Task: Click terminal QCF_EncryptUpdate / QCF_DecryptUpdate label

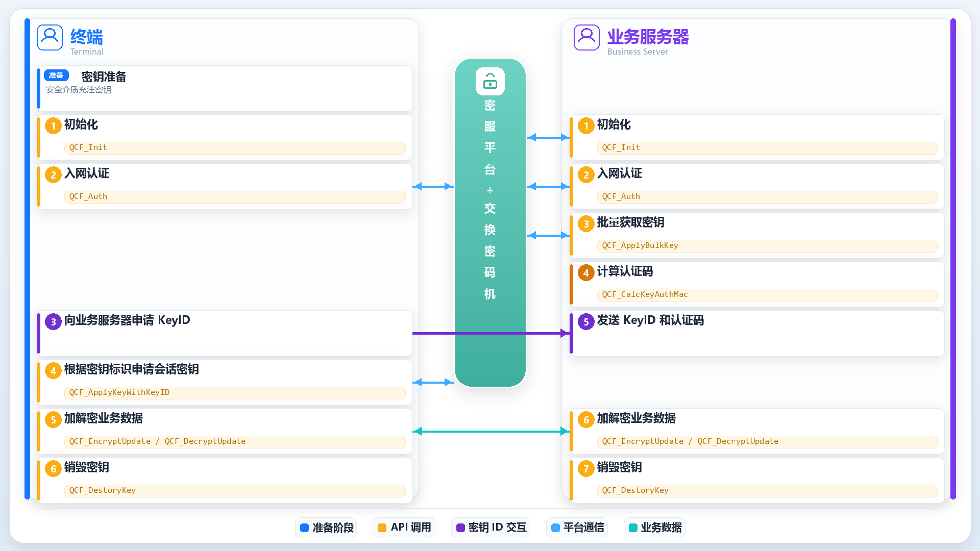Action: pos(157,441)
